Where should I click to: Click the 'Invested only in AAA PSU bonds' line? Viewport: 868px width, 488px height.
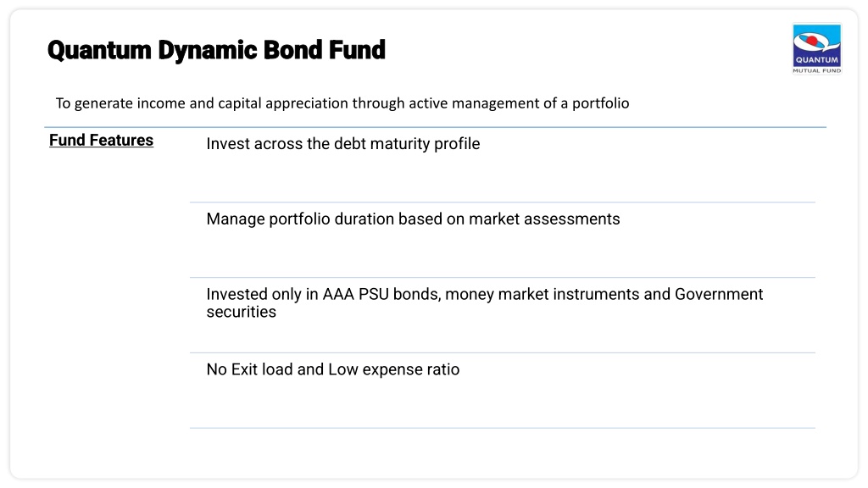pyautogui.click(x=484, y=294)
